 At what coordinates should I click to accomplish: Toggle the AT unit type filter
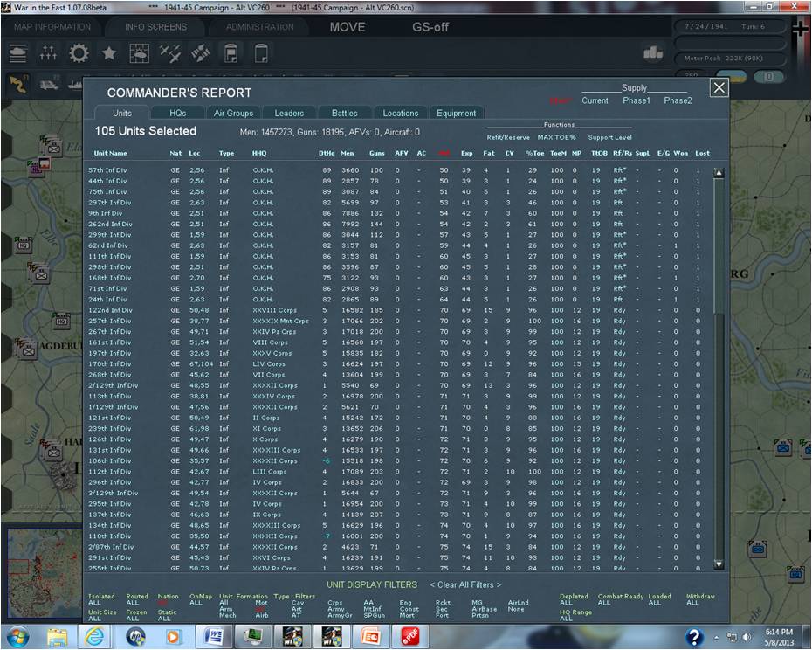[296, 615]
